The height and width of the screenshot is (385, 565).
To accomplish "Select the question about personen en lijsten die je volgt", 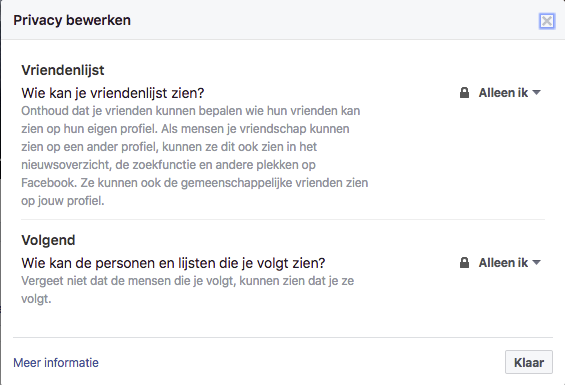I will (x=173, y=263).
